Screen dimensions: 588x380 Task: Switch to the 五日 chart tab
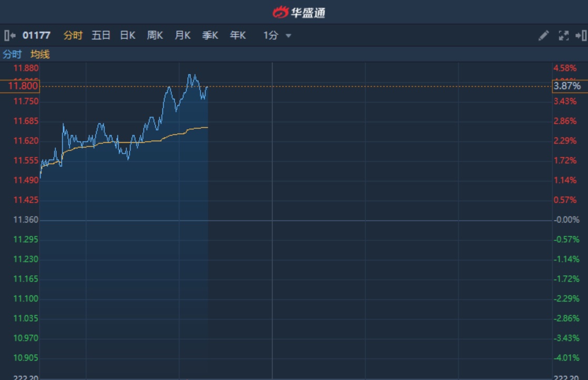100,35
